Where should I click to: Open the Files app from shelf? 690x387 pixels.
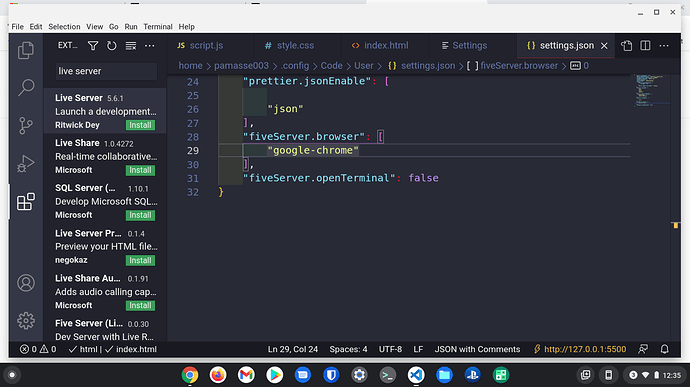pos(444,375)
